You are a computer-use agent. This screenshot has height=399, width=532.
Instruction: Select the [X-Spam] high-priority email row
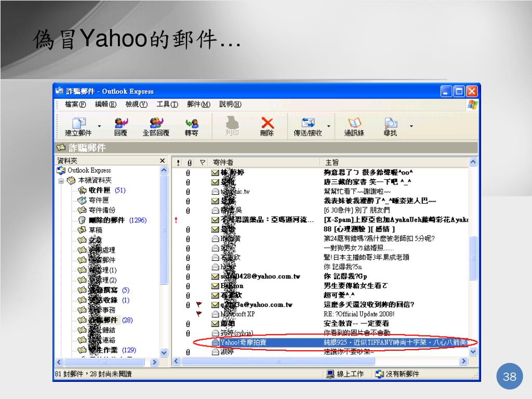click(x=321, y=220)
